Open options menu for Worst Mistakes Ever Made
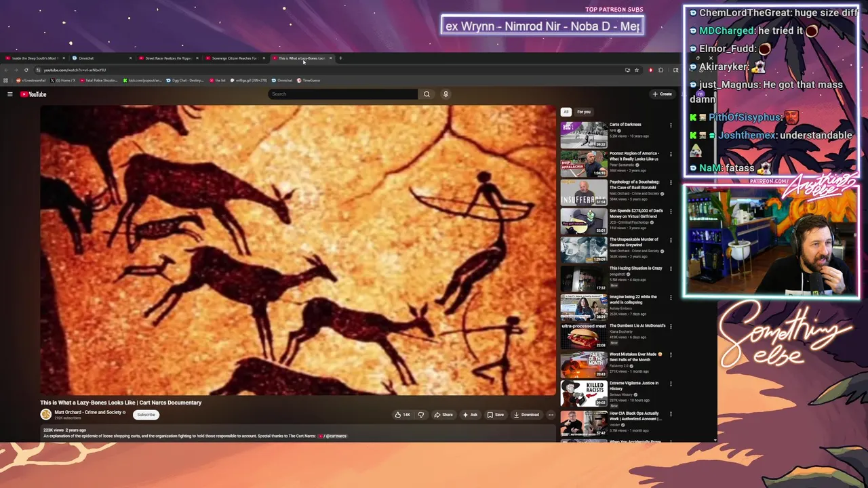This screenshot has height=488, width=868. pos(671,354)
